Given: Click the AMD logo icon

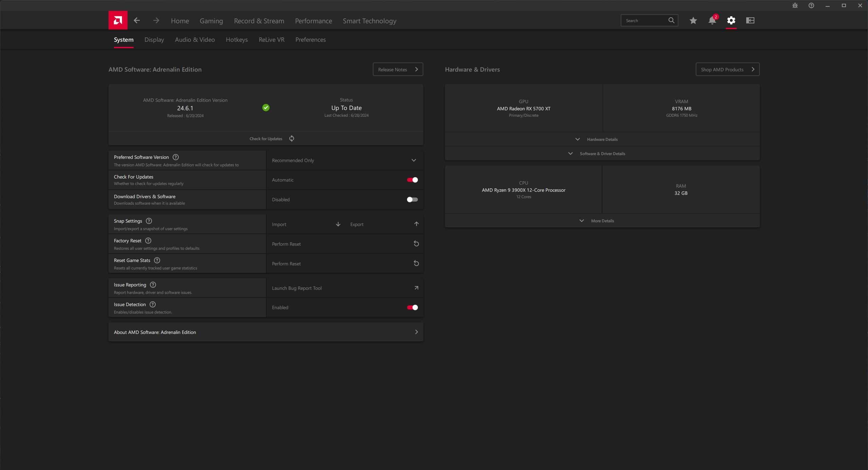Looking at the screenshot, I should click(x=118, y=20).
